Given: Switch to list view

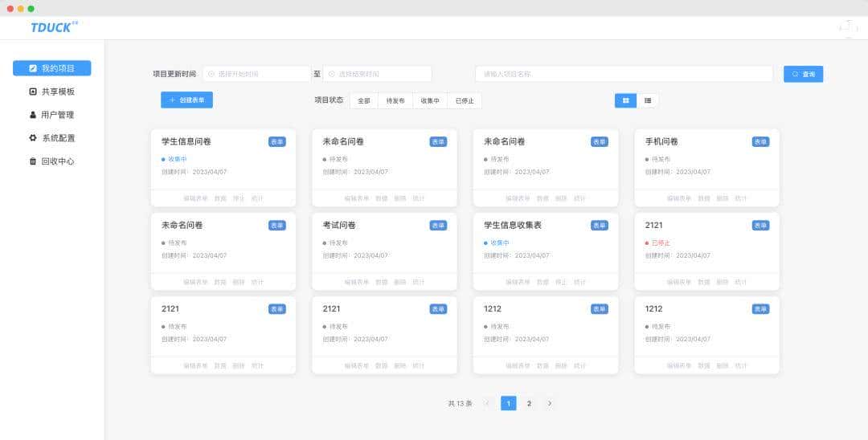Looking at the screenshot, I should click(x=648, y=100).
